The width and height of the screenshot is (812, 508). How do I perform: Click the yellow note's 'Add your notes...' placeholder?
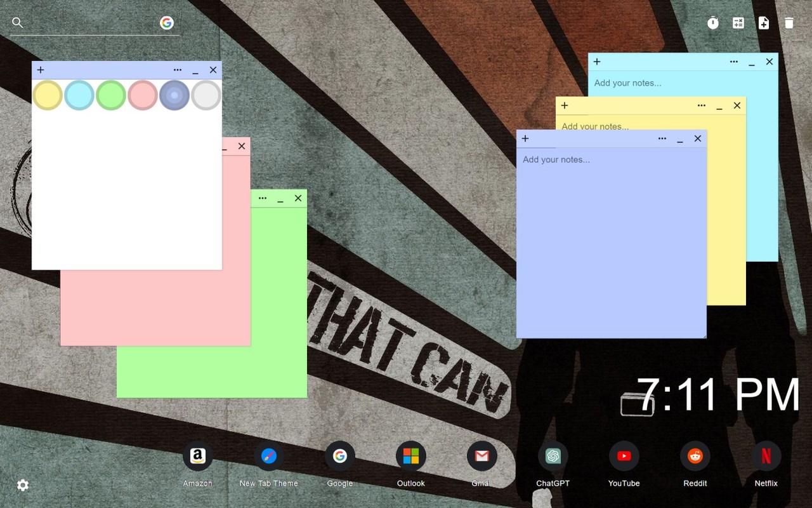click(x=595, y=126)
